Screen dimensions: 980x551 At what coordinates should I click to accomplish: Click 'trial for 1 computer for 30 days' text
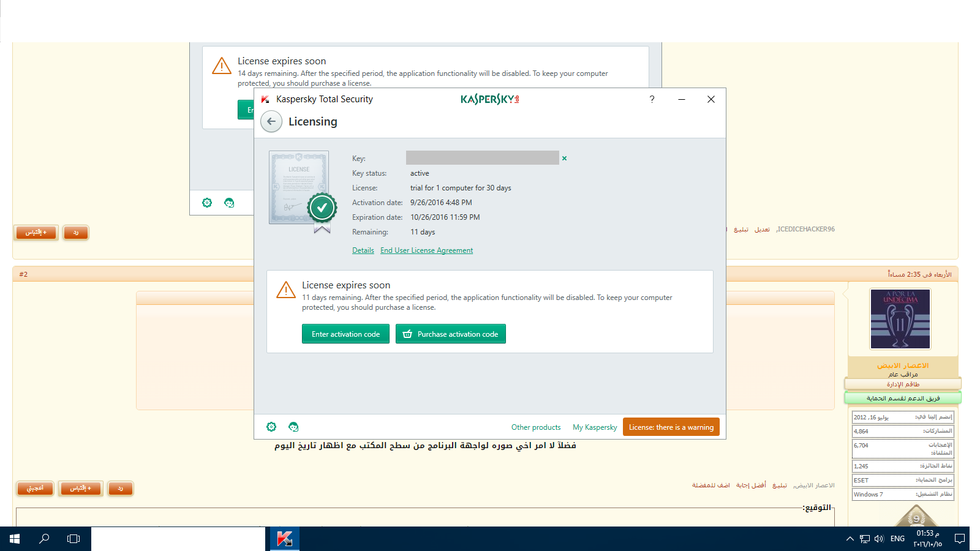pos(461,188)
